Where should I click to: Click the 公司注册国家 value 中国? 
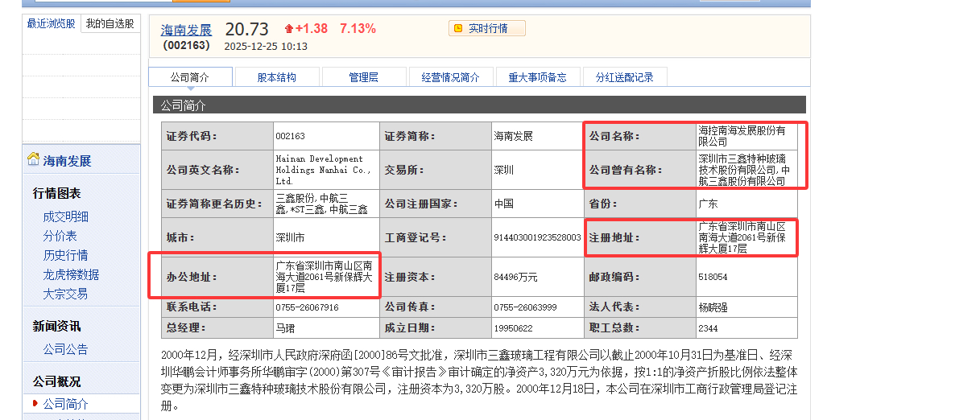click(503, 204)
